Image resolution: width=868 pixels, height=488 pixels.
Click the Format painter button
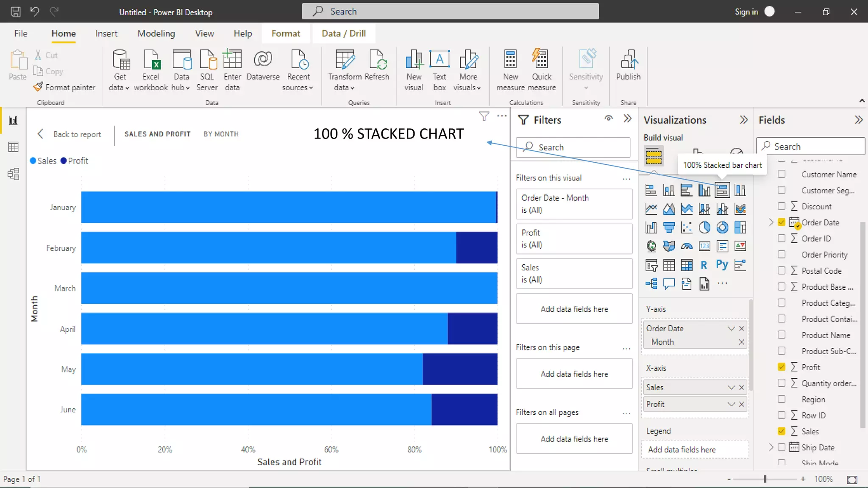(64, 87)
